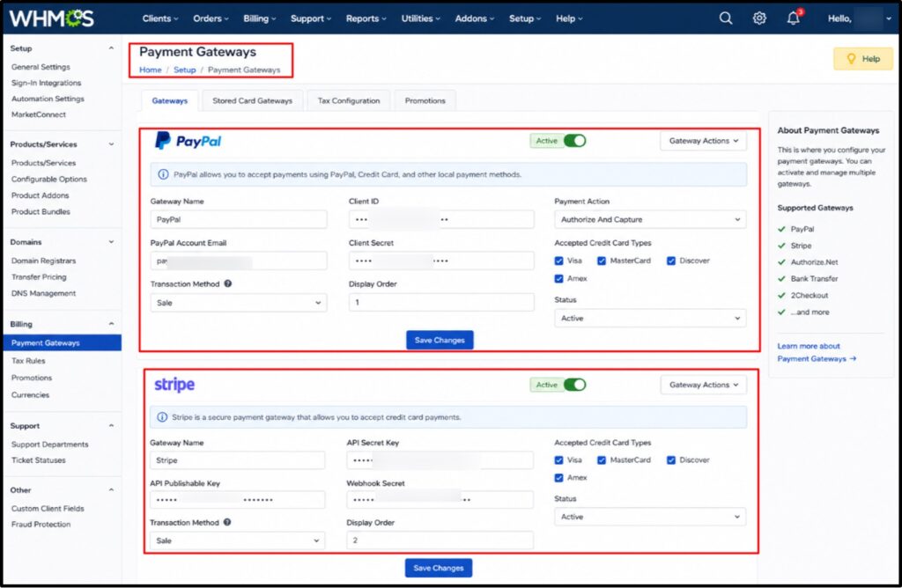Go to Setup breadcrumb link
The width and height of the screenshot is (902, 588).
point(185,70)
